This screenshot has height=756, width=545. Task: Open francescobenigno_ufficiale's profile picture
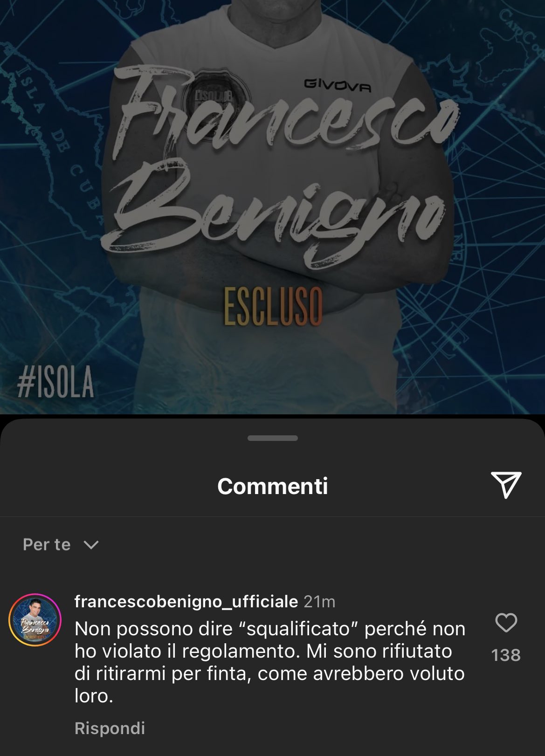click(x=35, y=620)
